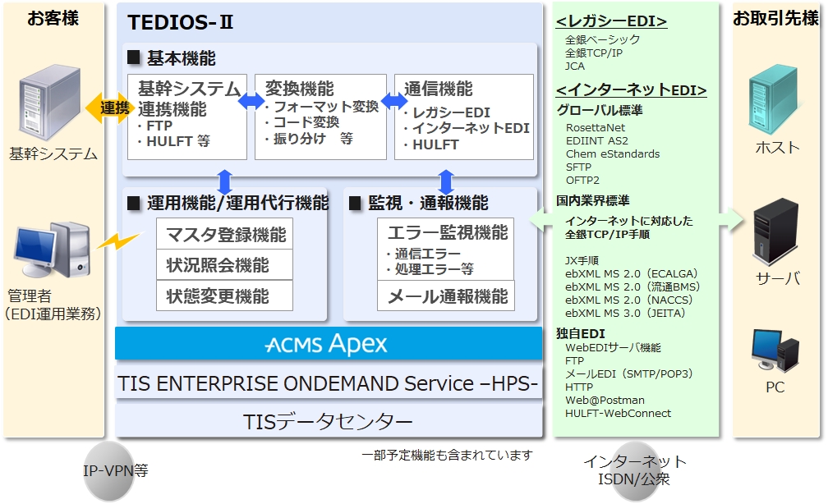Screen dimensions: 828x504
Task: Click the グローバル標準 subheading
Action: tap(600, 110)
